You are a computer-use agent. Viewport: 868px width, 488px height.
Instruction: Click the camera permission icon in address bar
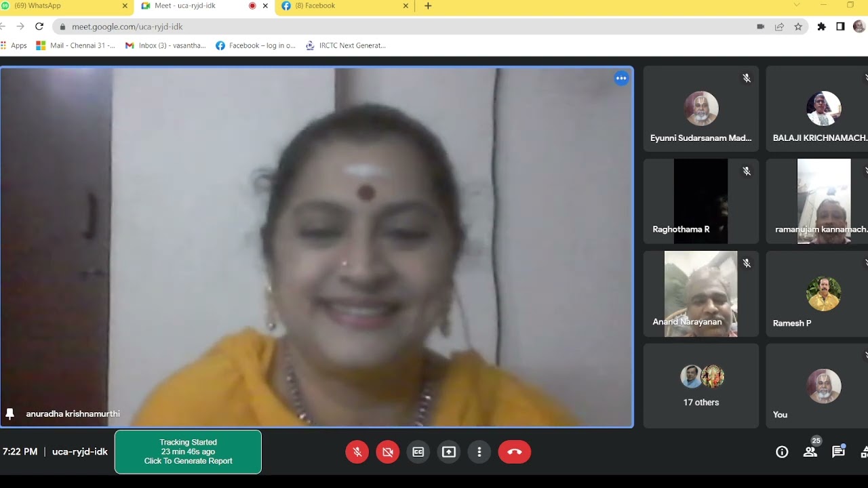(760, 26)
